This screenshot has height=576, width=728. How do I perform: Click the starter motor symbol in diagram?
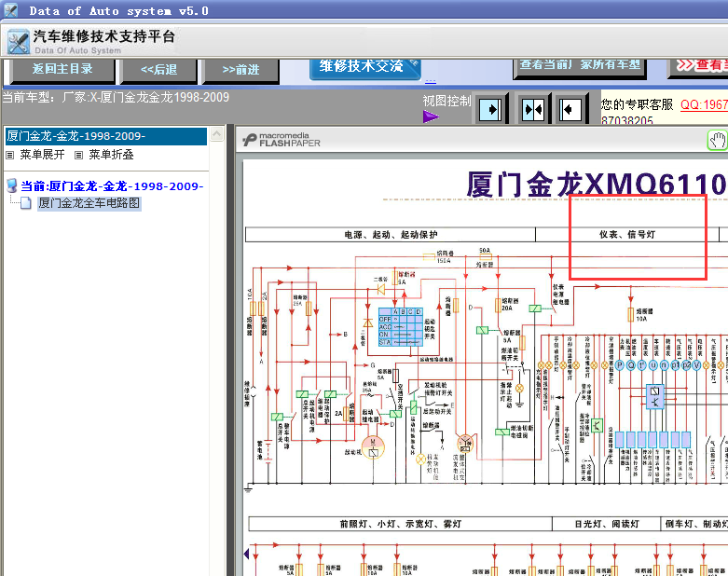373,447
